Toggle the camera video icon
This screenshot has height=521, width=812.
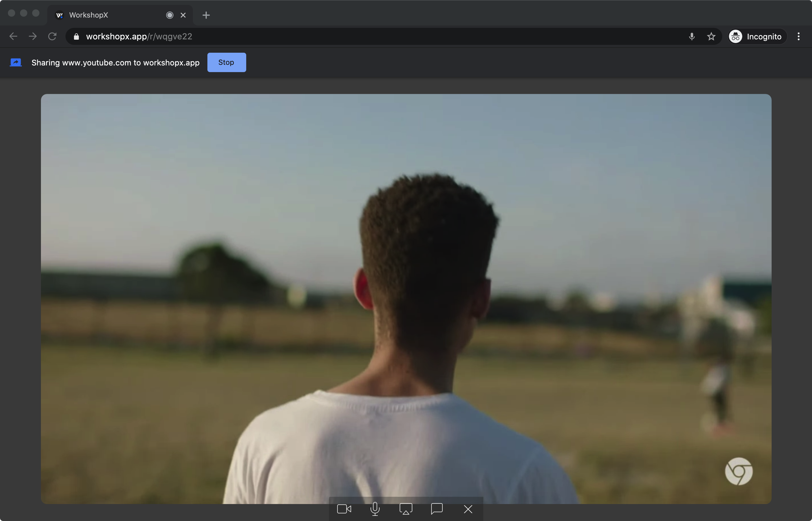(344, 509)
